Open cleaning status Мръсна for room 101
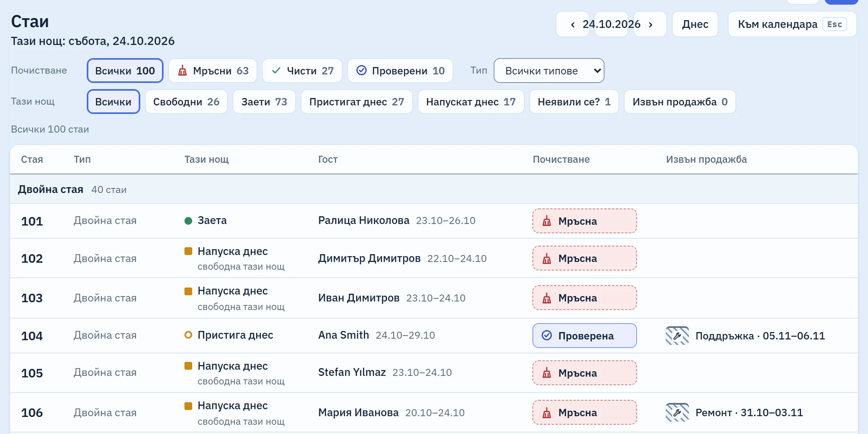The width and height of the screenshot is (868, 434). click(585, 221)
